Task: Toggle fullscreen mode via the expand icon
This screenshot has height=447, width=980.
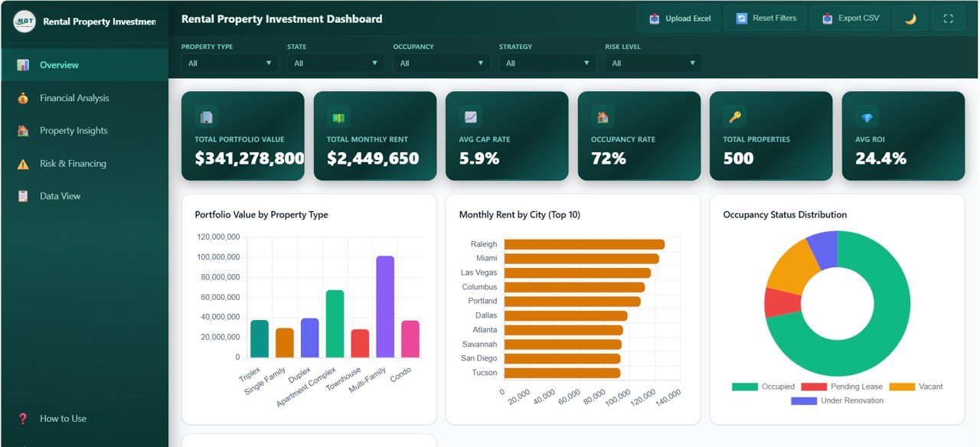Action: (x=947, y=18)
